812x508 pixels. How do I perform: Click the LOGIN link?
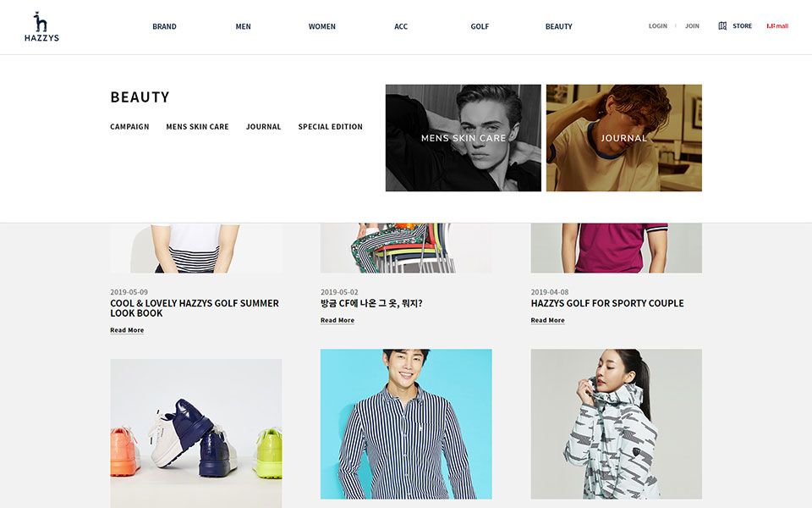658,26
